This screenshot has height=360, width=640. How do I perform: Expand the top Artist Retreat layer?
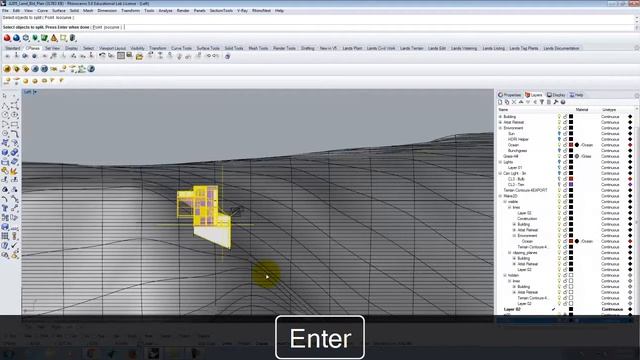pos(500,122)
